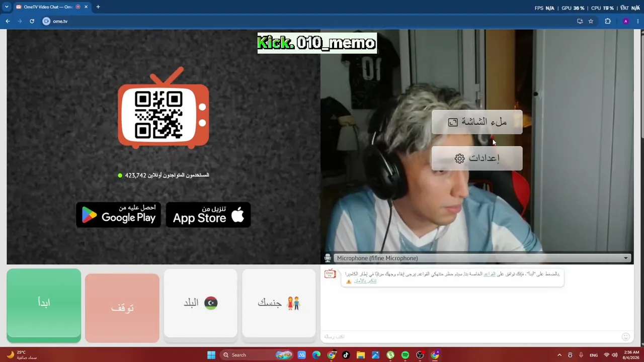This screenshot has width=644, height=362.
Task: Click the ome.tv address bar
Action: [312, 21]
